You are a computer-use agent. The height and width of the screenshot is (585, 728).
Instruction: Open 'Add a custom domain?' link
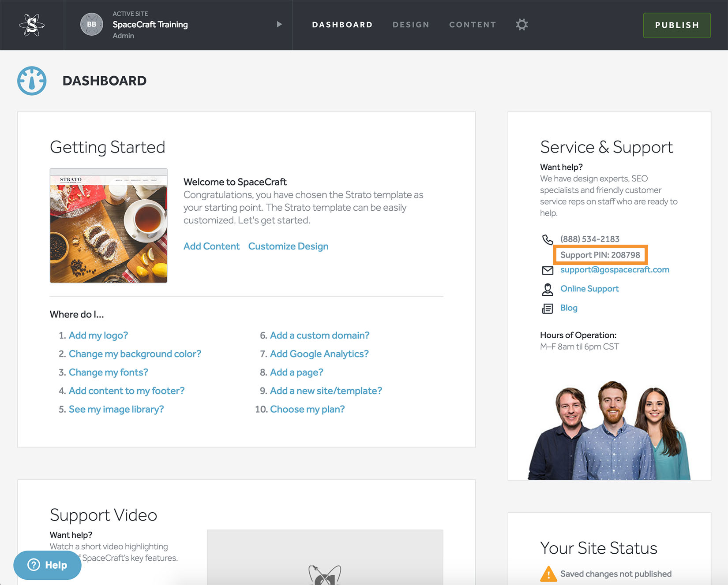click(x=320, y=335)
